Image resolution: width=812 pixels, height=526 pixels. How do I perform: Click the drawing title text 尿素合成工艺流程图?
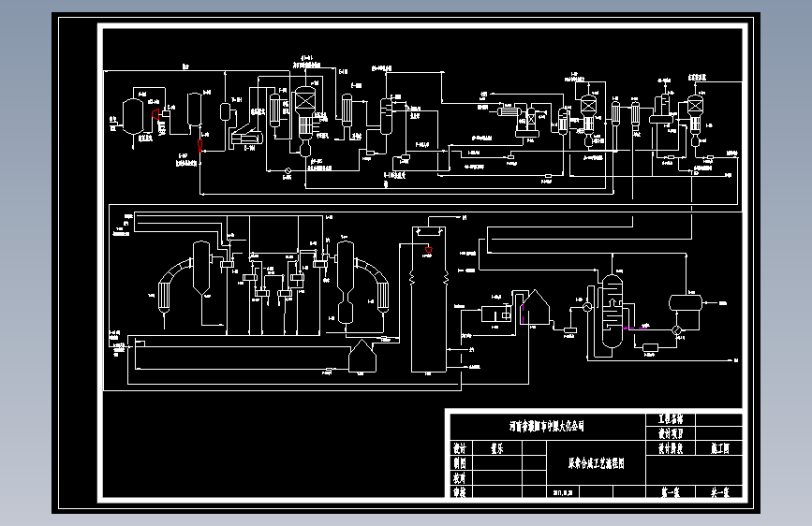[596, 463]
